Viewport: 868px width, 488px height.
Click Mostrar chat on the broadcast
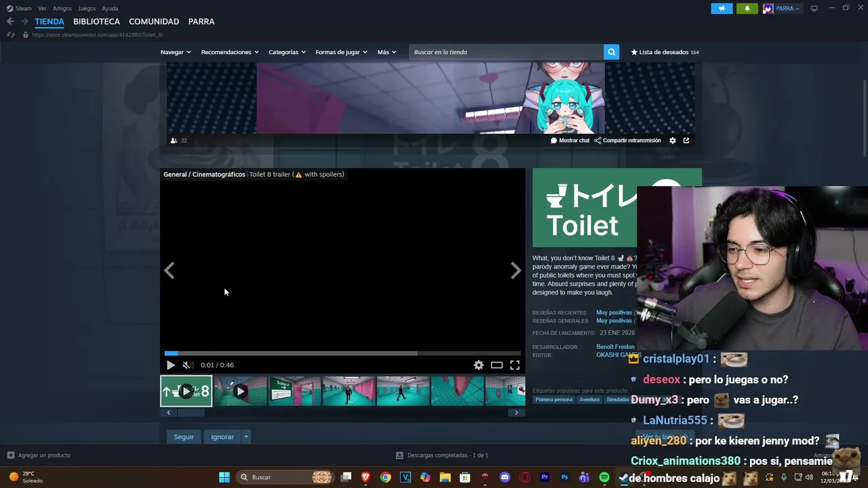coord(570,140)
